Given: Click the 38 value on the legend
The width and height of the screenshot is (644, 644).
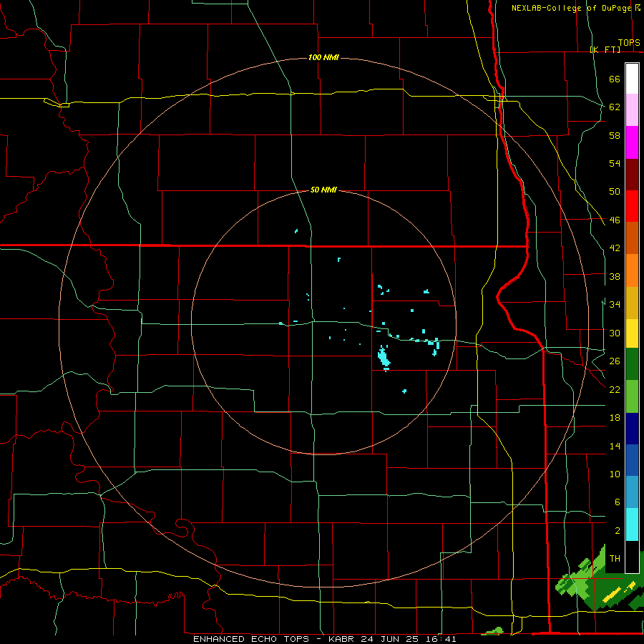Looking at the screenshot, I should tap(615, 276).
